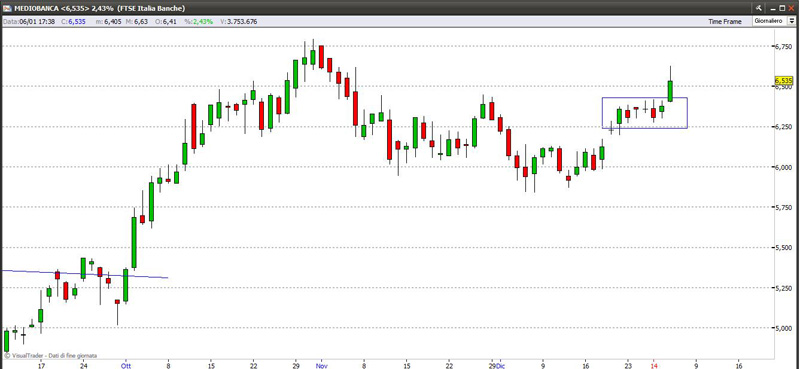
Task: Click the m: 6,405 minimum value
Action: (109, 22)
